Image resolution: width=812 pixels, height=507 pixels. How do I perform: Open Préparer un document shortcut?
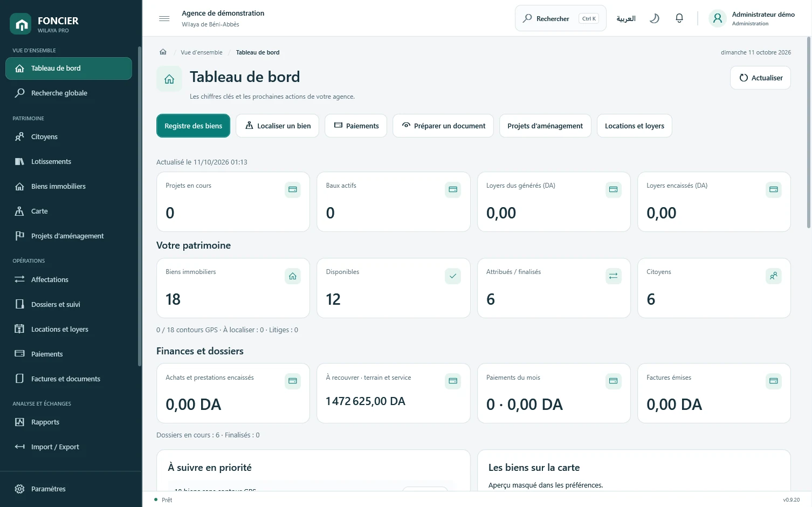[443, 126]
